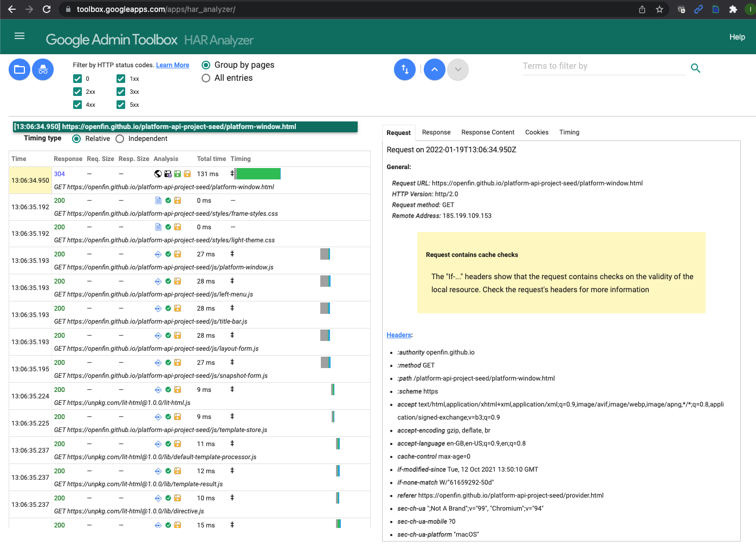Uncheck the 0 status code filter
Screen dimensions: 756x554
(x=77, y=79)
